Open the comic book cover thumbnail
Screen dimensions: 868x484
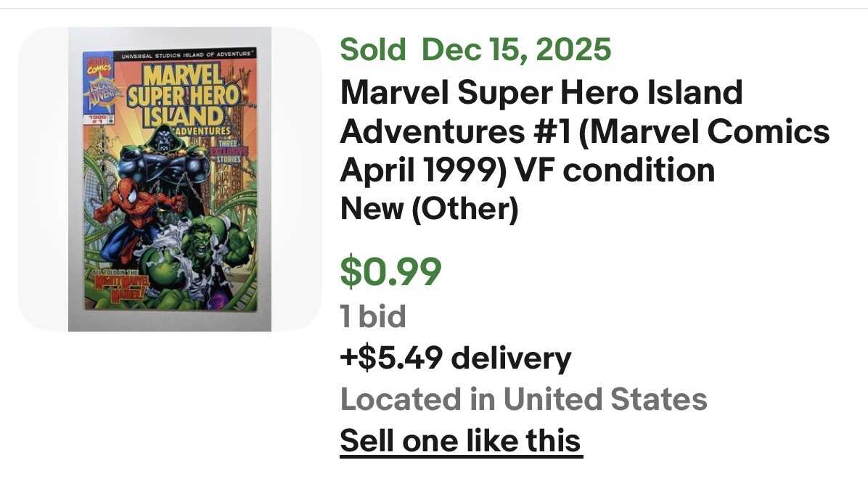[169, 179]
